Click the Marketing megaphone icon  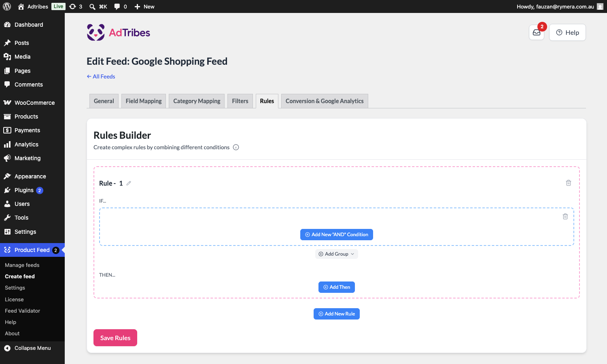(x=7, y=158)
